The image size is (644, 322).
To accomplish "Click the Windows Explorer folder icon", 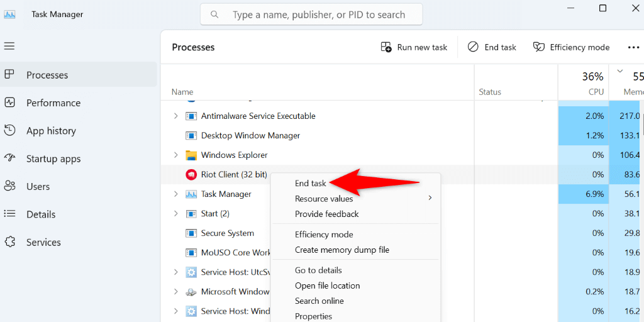I will click(x=191, y=155).
